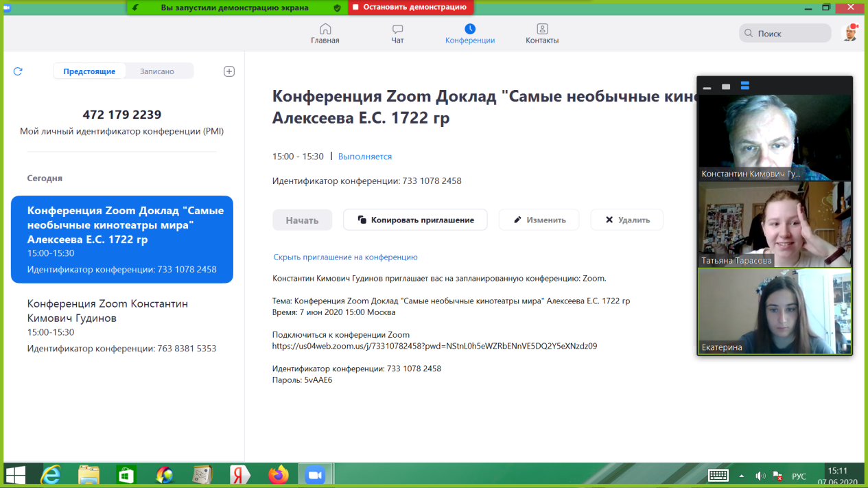
Task: Delete the meeting with Удалить
Action: pyautogui.click(x=626, y=220)
